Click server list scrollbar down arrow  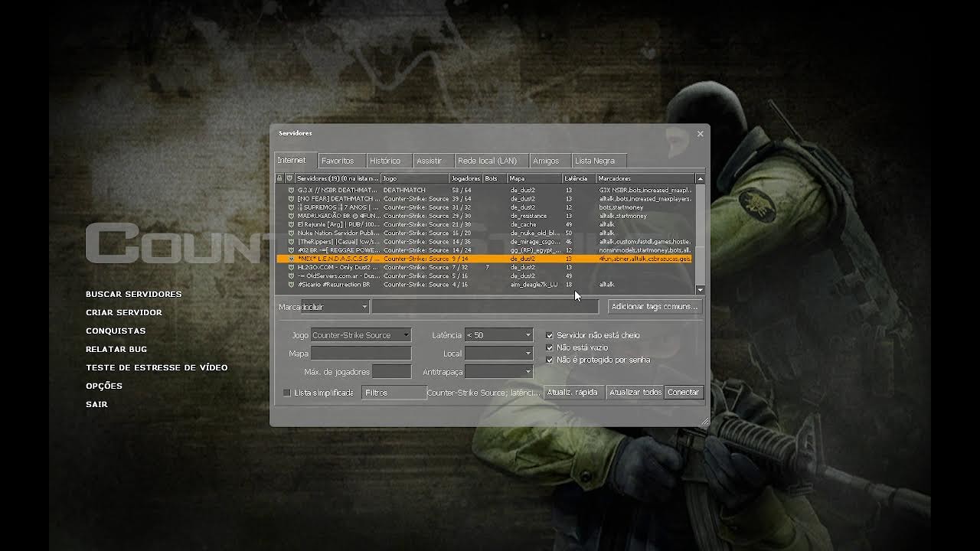[x=700, y=289]
